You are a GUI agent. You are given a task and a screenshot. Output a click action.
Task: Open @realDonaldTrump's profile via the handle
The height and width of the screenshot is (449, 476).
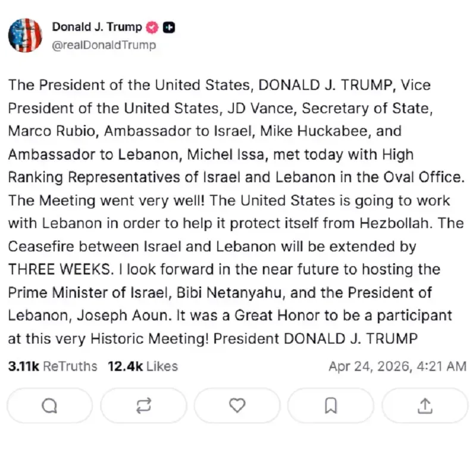click(x=105, y=45)
